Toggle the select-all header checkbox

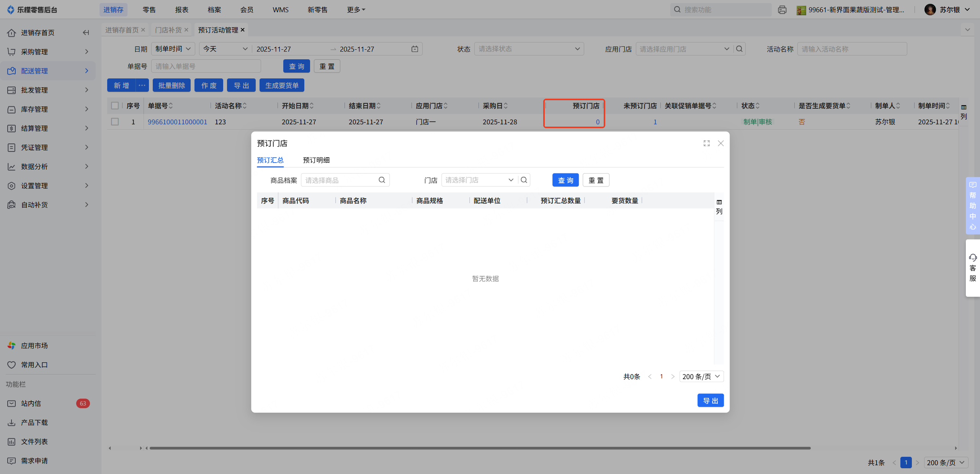(x=114, y=106)
